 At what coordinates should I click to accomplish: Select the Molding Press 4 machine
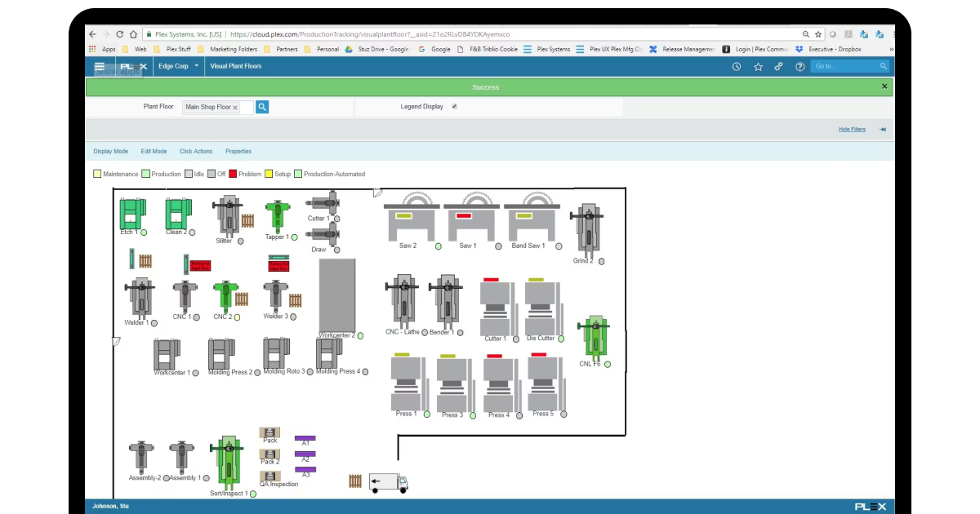[329, 353]
